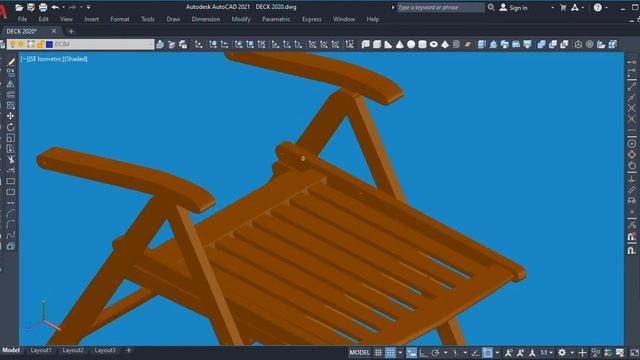Toggle Object Snap in status bar
The height and width of the screenshot is (360, 640).
click(487, 353)
